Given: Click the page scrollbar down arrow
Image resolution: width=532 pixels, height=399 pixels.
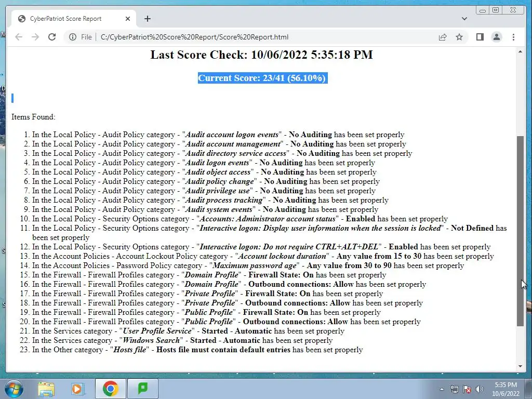Looking at the screenshot, I should (520, 366).
